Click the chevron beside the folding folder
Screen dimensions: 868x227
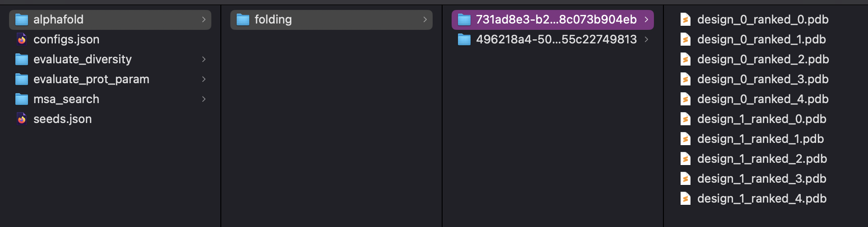click(425, 19)
